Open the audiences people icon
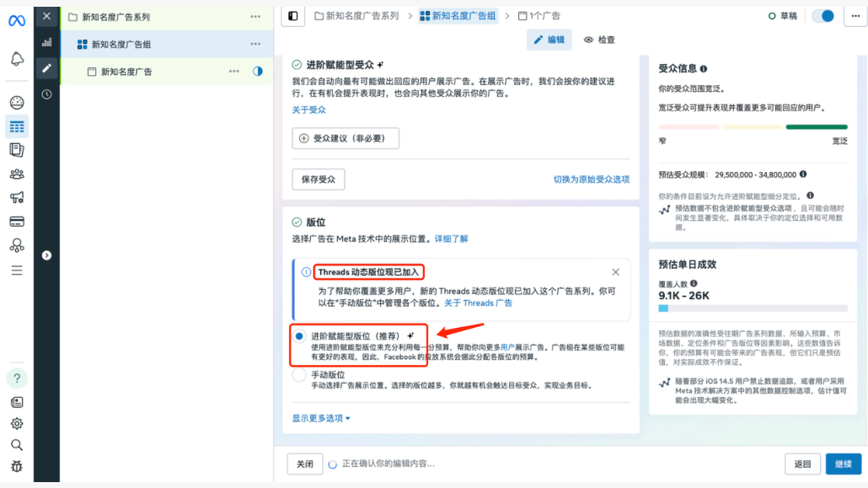Viewport: 868px width, 488px height. (x=17, y=174)
